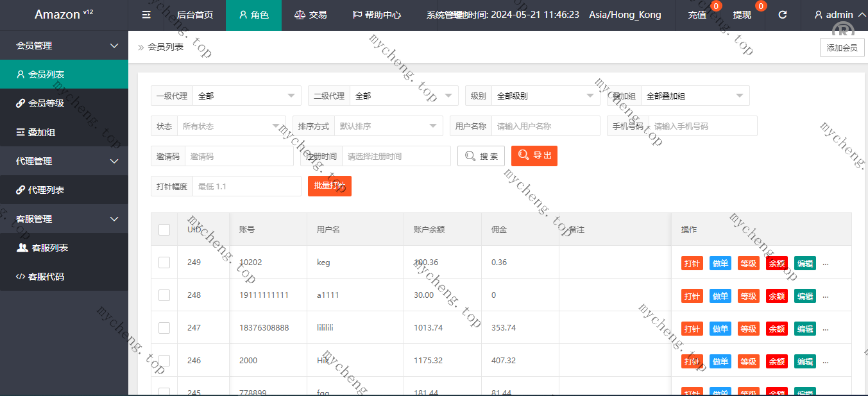Click the refresh icon in top bar
Image resolution: width=868 pixels, height=396 pixels.
point(782,15)
